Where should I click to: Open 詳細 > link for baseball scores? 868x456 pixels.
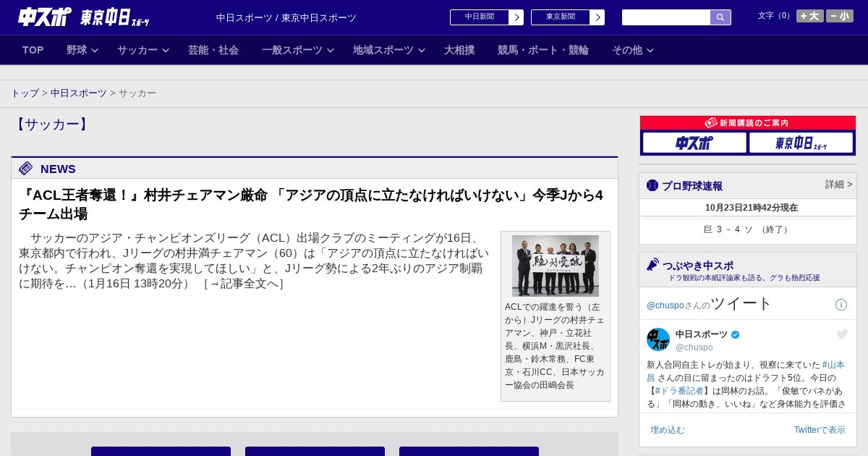tap(839, 185)
